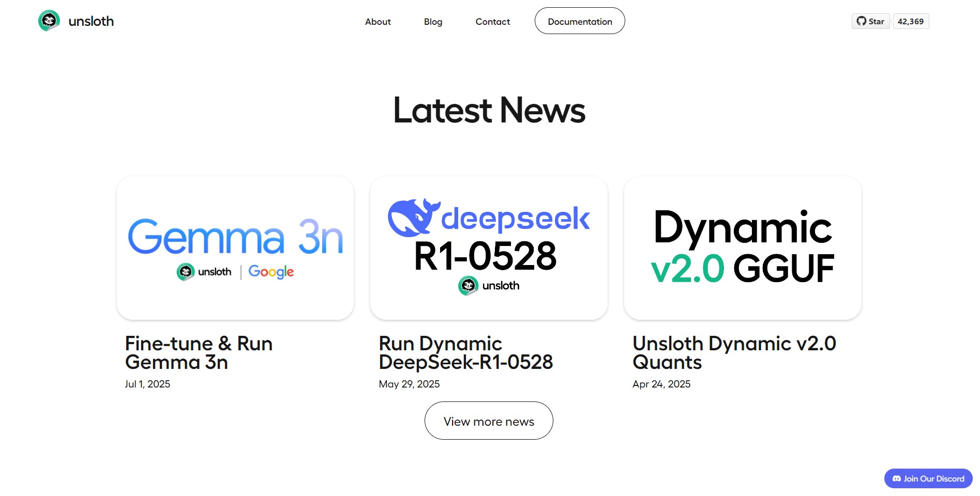
Task: Open the 42,369 stargazers count
Action: pos(911,21)
